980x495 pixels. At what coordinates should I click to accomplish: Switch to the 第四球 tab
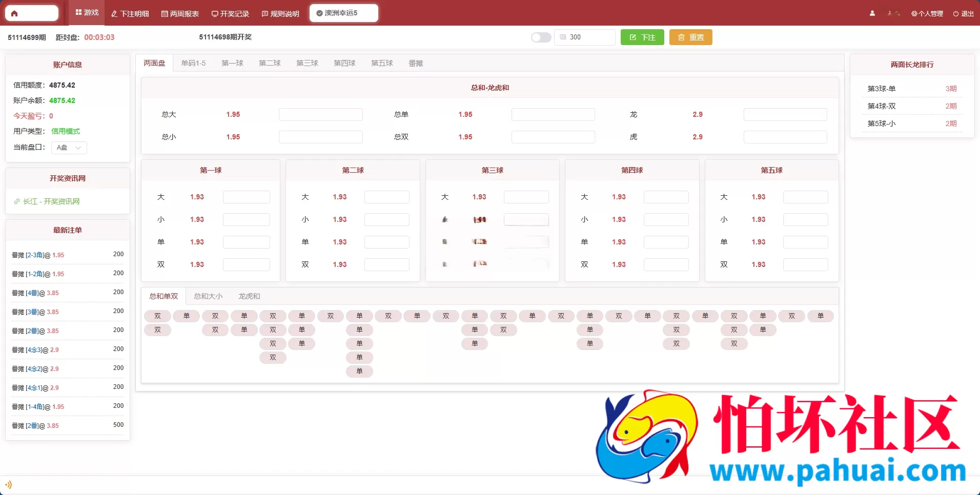click(x=344, y=63)
